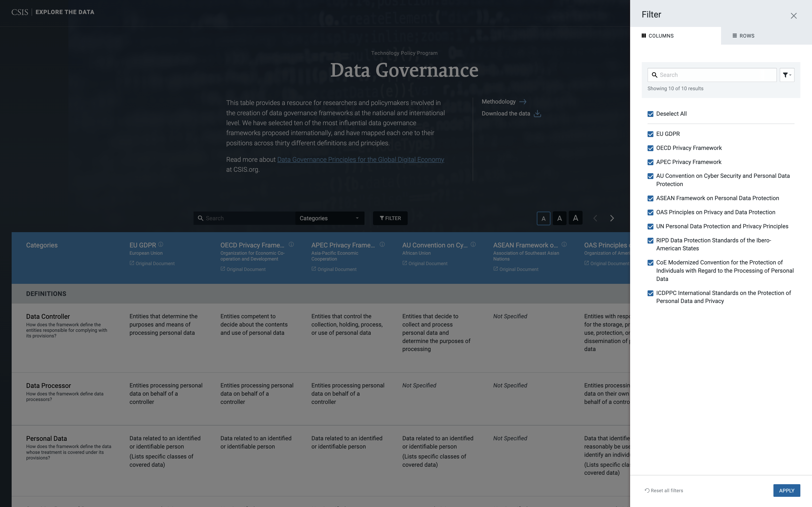Uncheck ASEAN Framework on Personal Data Protection
Screen dimensions: 812x507
(x=650, y=198)
